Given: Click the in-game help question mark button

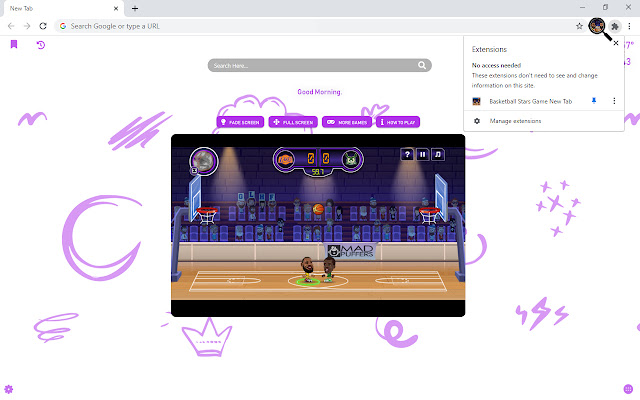Looking at the screenshot, I should click(407, 154).
